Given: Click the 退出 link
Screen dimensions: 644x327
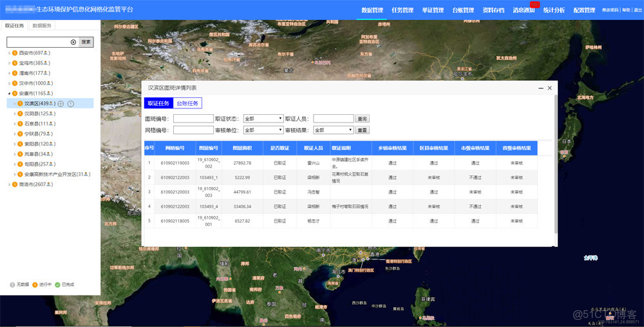Looking at the screenshot, I should click(x=638, y=10).
